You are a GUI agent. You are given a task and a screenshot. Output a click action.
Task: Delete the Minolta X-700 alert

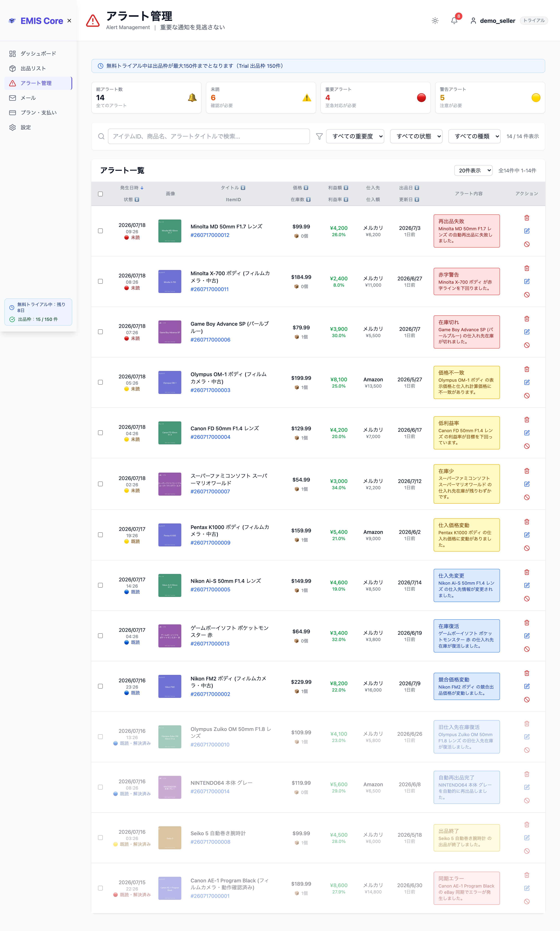[527, 268]
